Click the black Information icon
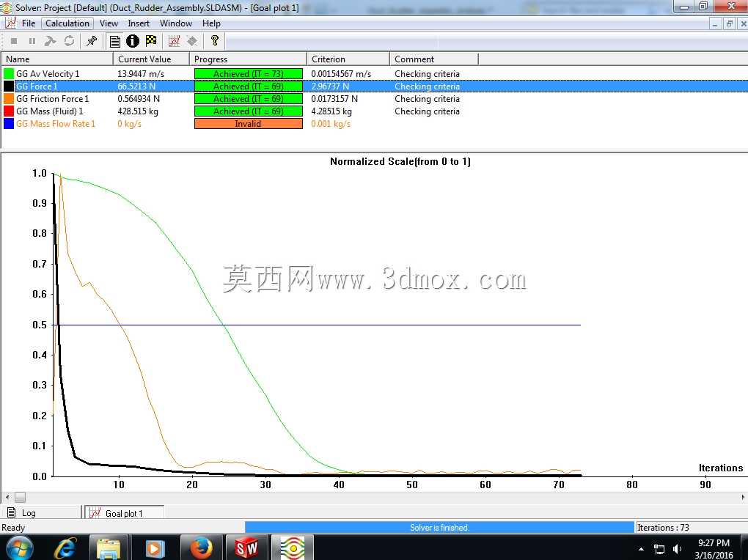Image resolution: width=748 pixels, height=560 pixels. tap(133, 41)
